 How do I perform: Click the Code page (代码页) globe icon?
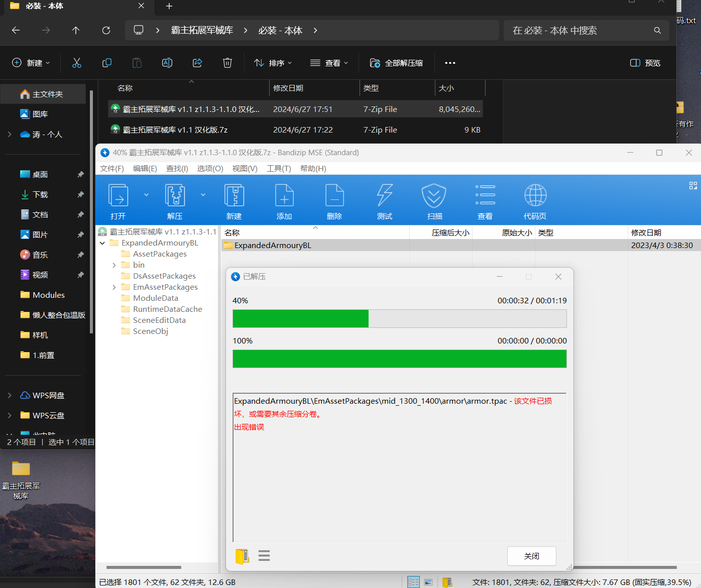click(535, 195)
